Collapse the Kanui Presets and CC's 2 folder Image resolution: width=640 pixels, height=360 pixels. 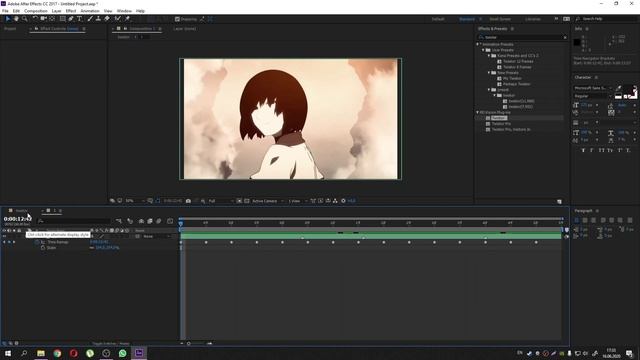pos(489,56)
